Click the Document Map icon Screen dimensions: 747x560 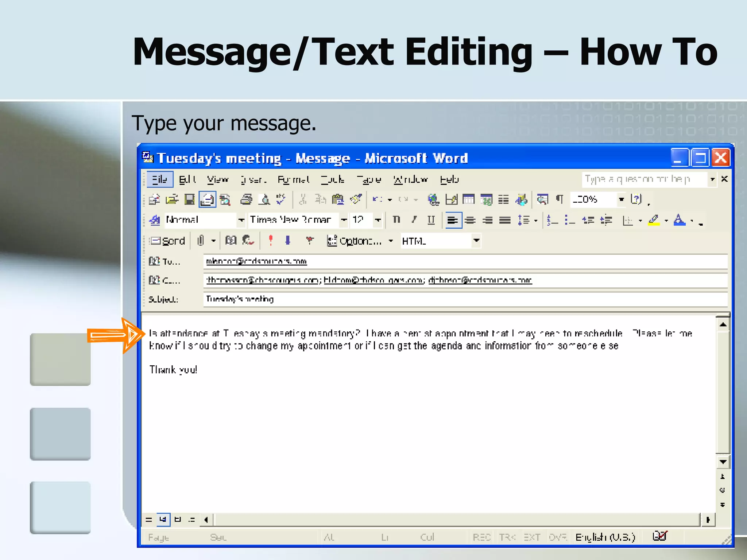(x=542, y=199)
